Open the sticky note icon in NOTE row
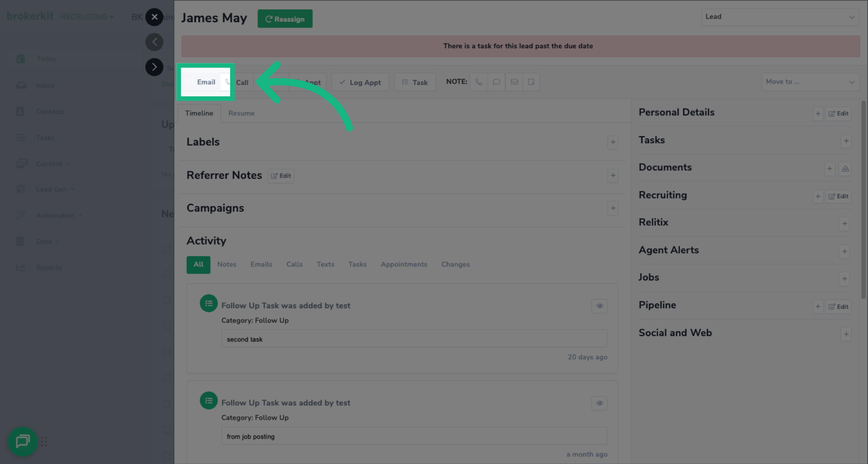Image resolution: width=868 pixels, height=464 pixels. (x=531, y=82)
